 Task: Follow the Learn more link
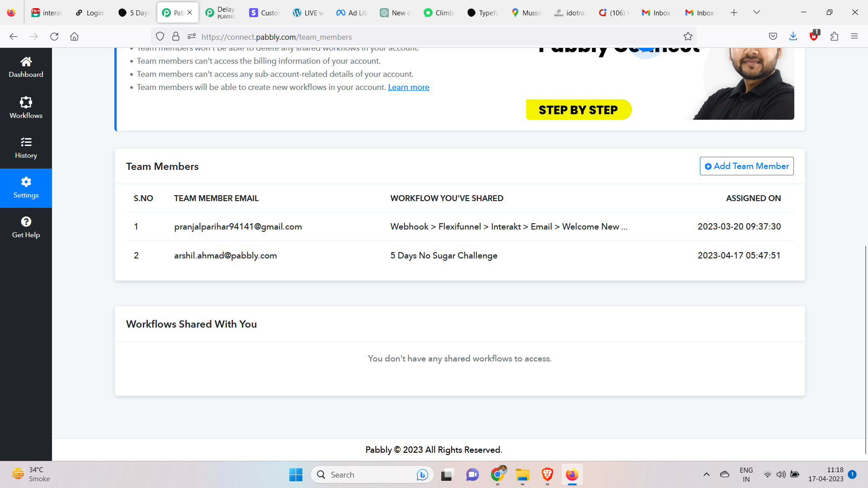[x=408, y=87]
